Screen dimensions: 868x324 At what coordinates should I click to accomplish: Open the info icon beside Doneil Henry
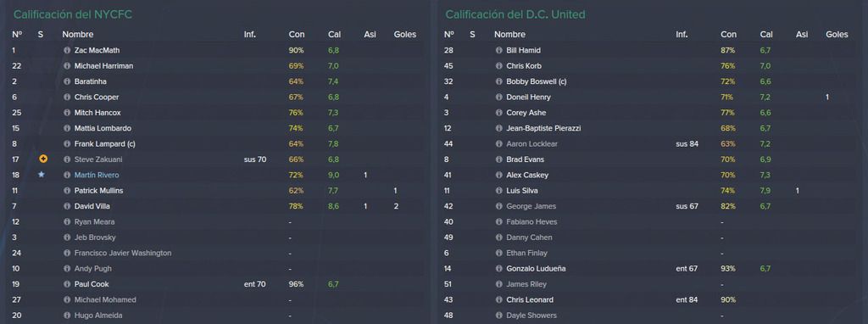[498, 97]
